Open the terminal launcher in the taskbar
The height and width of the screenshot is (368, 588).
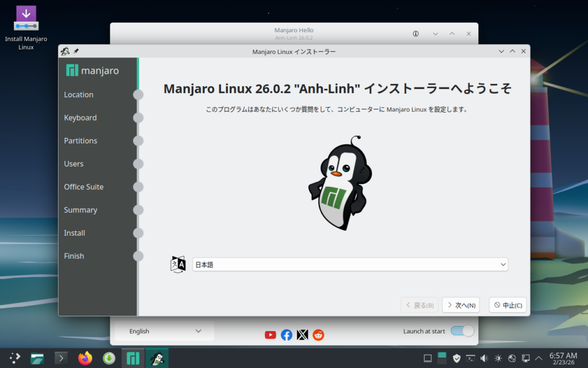click(x=61, y=358)
